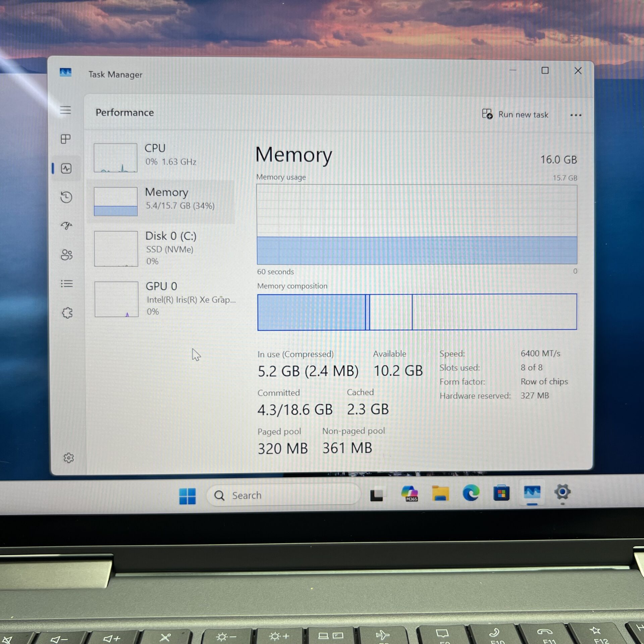Open App history in sidebar

66,197
